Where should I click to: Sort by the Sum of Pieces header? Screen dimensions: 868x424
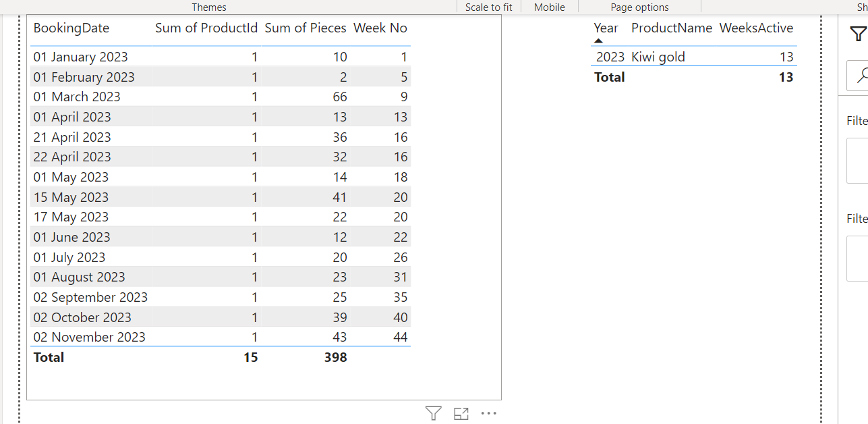(x=306, y=28)
